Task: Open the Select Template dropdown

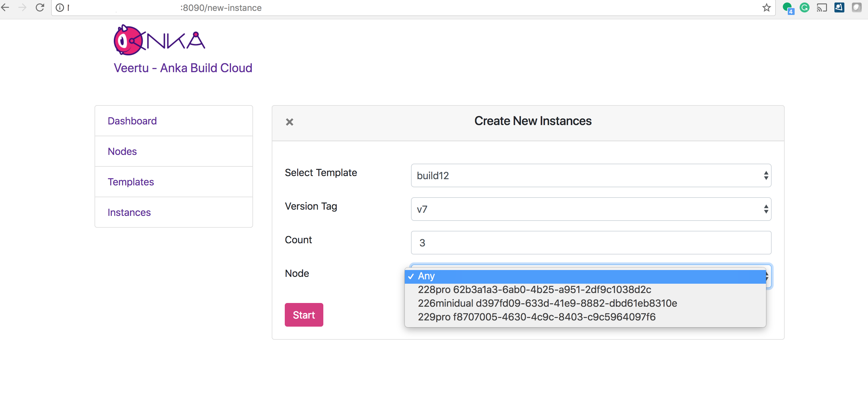Action: coord(591,175)
